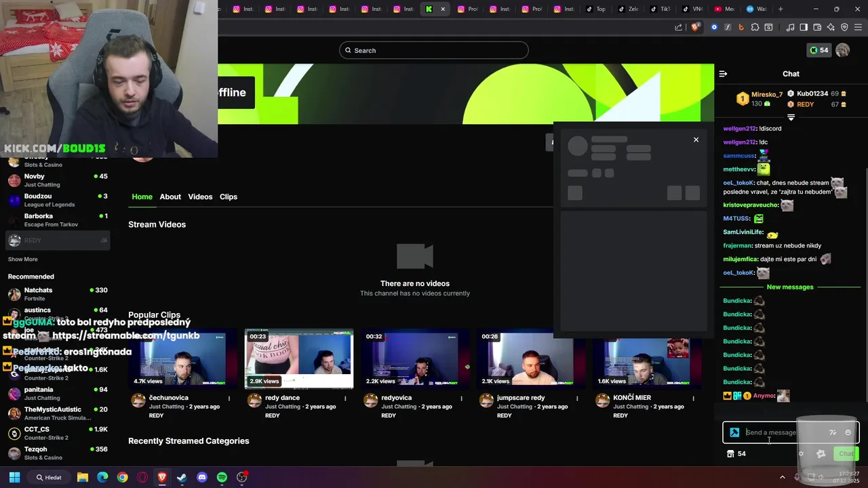
Task: Open chat settings gear icon
Action: [801, 454]
